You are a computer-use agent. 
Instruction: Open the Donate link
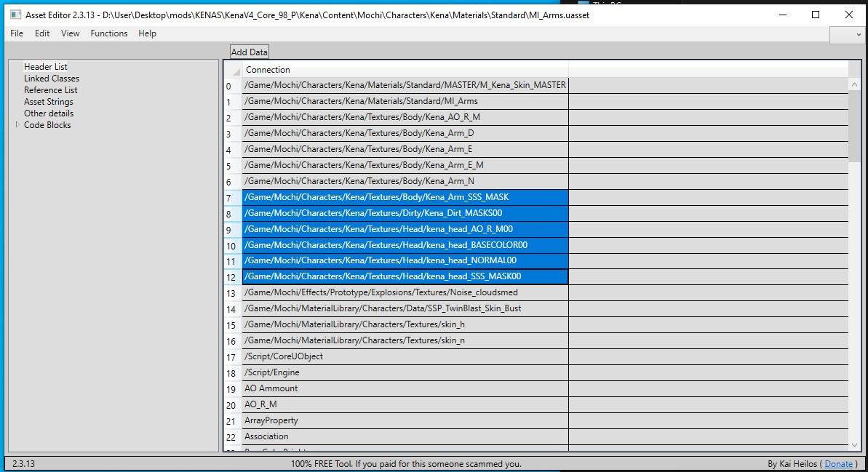coord(839,464)
